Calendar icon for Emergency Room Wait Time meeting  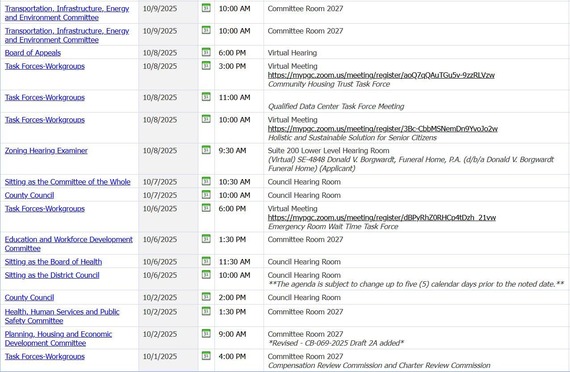(x=206, y=208)
